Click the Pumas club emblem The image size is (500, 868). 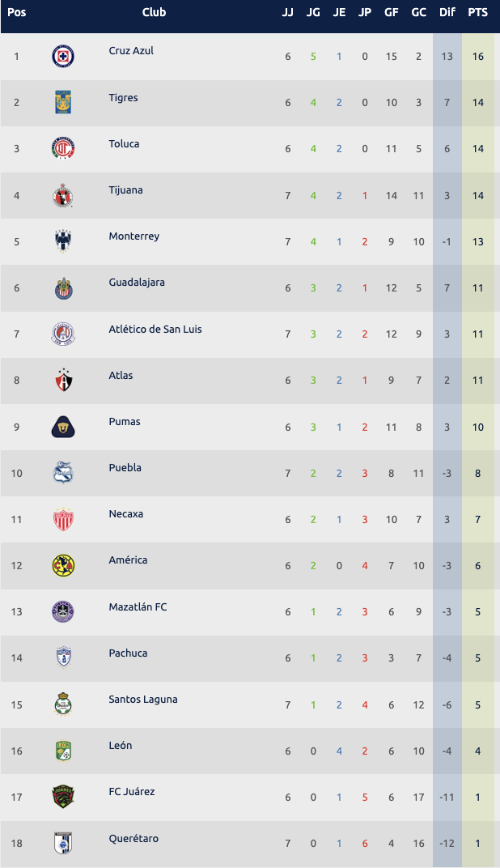click(63, 427)
